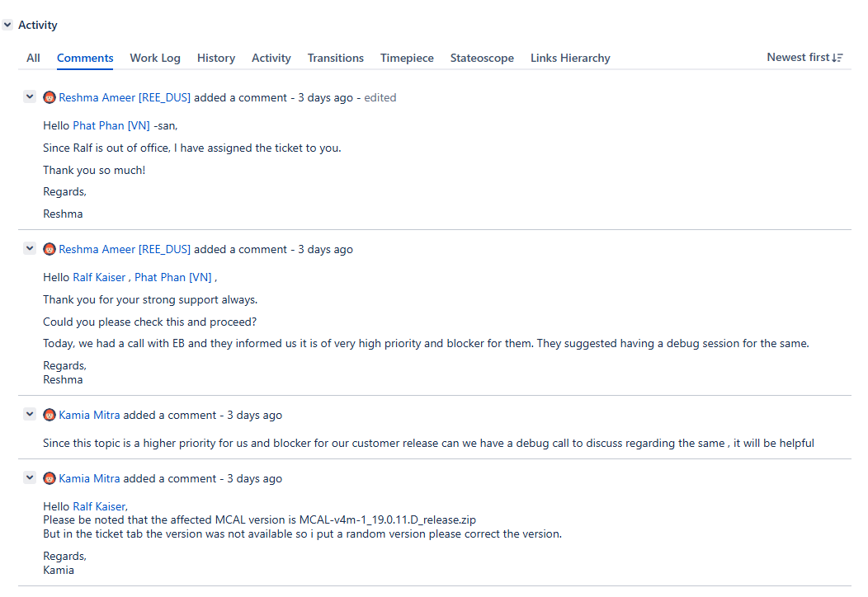Collapse Kamia's comment requesting a debug call

(x=30, y=414)
